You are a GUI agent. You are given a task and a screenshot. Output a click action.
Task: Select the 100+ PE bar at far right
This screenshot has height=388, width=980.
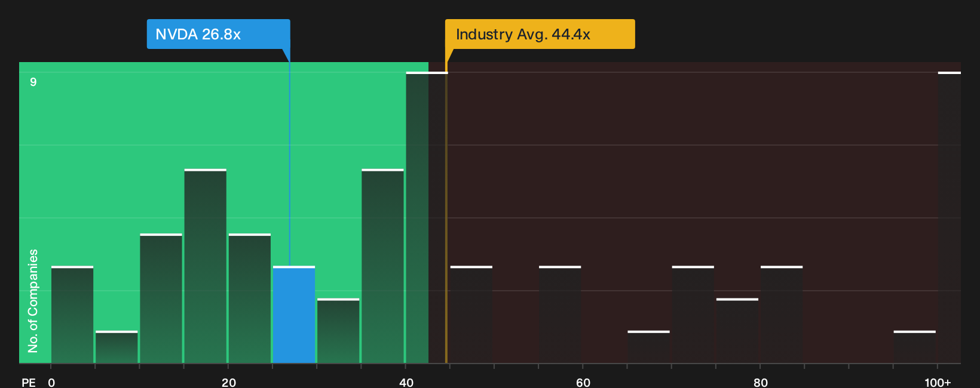click(x=950, y=218)
